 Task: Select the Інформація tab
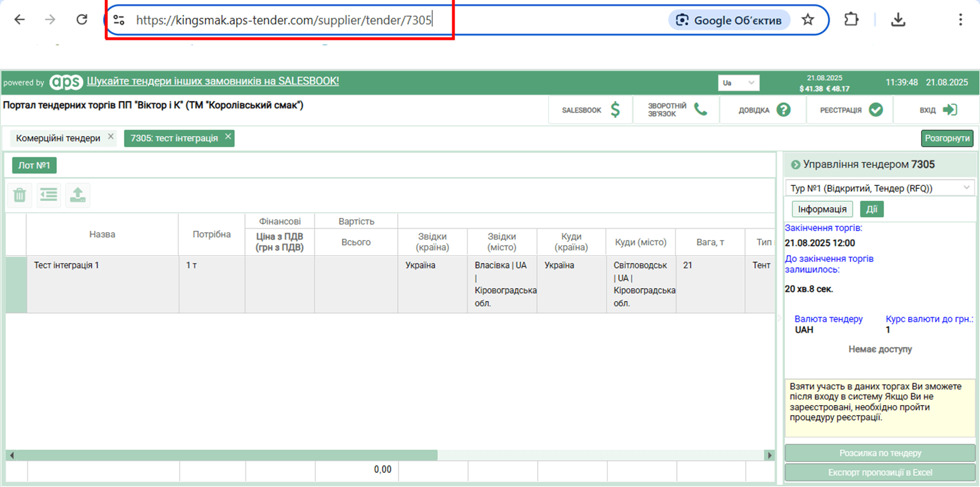point(822,209)
